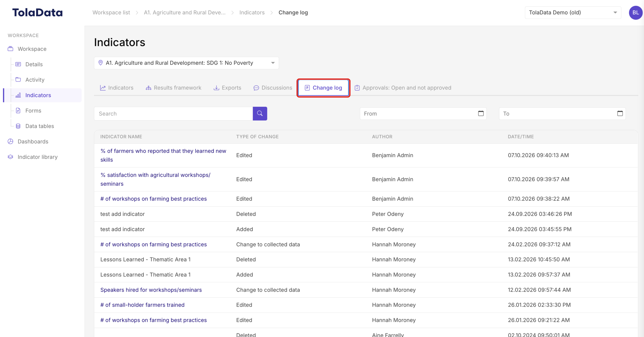Expand the A1. Agriculture workspace selector arrow

(273, 63)
